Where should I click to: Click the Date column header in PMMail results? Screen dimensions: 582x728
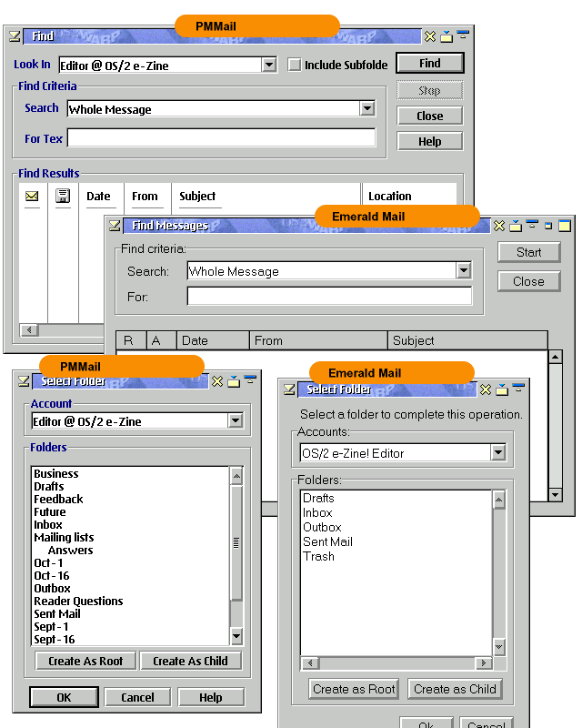(x=98, y=197)
